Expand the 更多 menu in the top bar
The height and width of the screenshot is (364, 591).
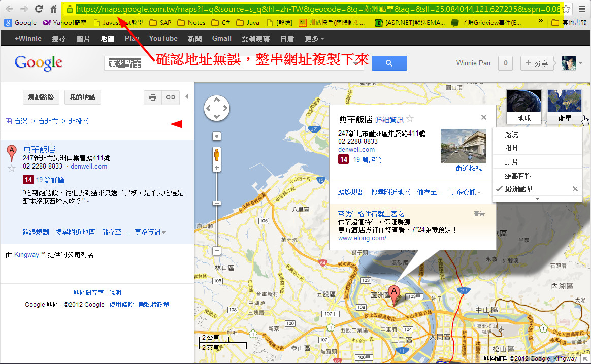tap(314, 39)
